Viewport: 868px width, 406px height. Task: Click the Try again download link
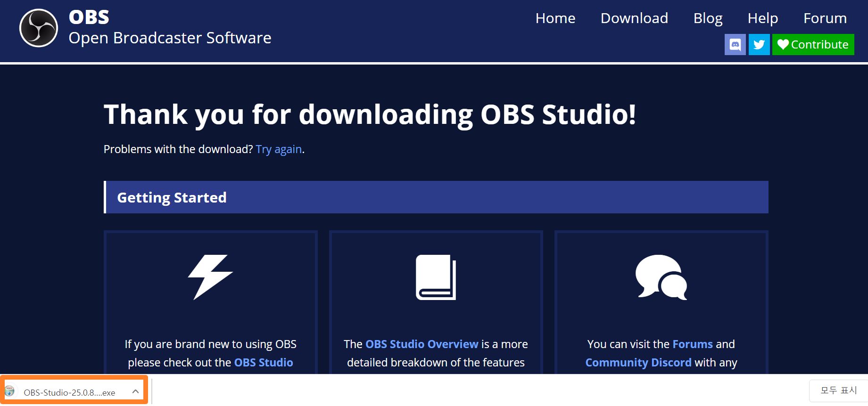(x=279, y=149)
